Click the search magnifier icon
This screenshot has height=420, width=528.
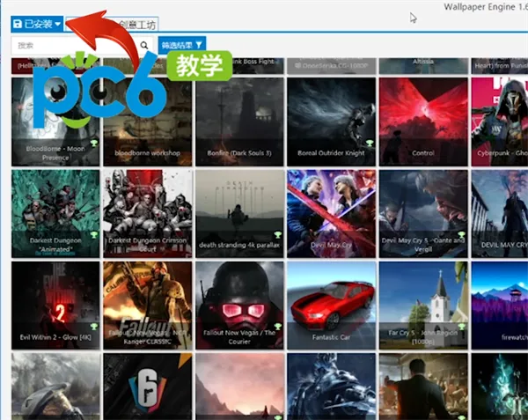coord(144,45)
